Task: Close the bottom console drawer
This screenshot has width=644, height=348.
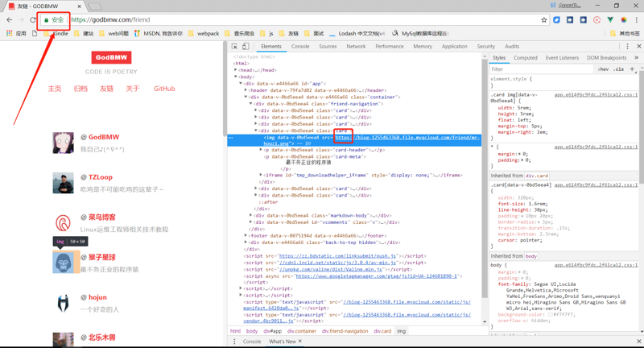Action: [x=638, y=342]
